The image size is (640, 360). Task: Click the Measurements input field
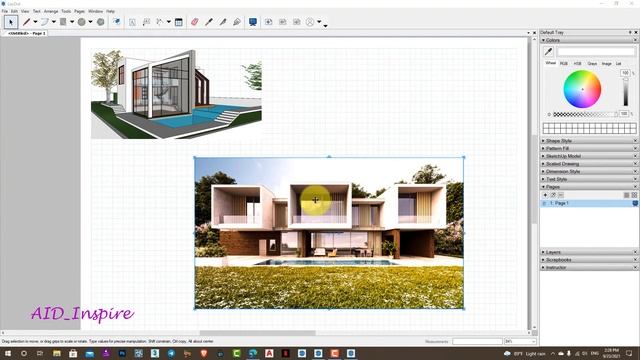coord(477,341)
